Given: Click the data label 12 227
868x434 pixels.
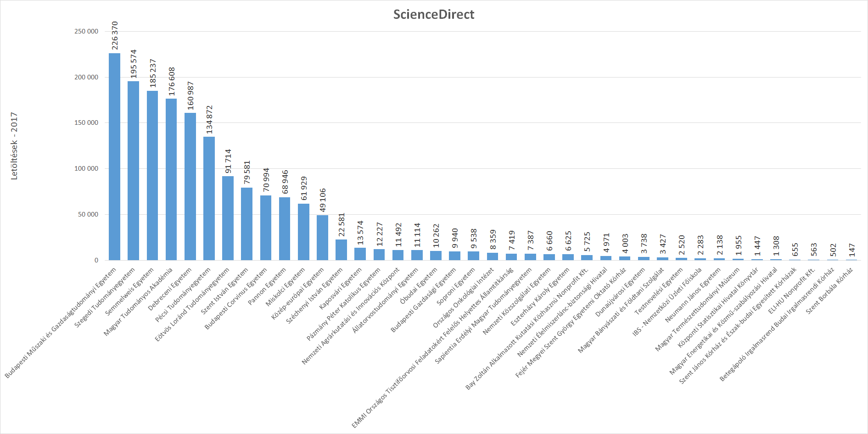Looking at the screenshot, I should point(379,234).
